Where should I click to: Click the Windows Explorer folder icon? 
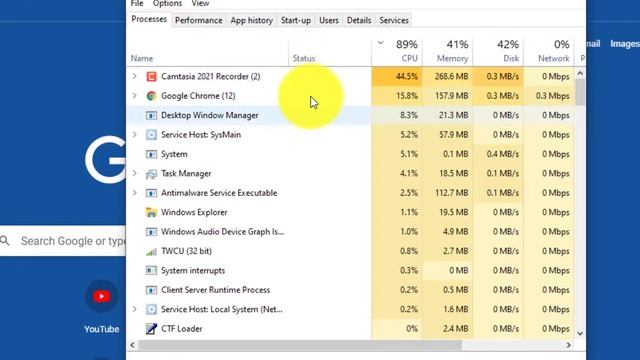click(x=151, y=212)
